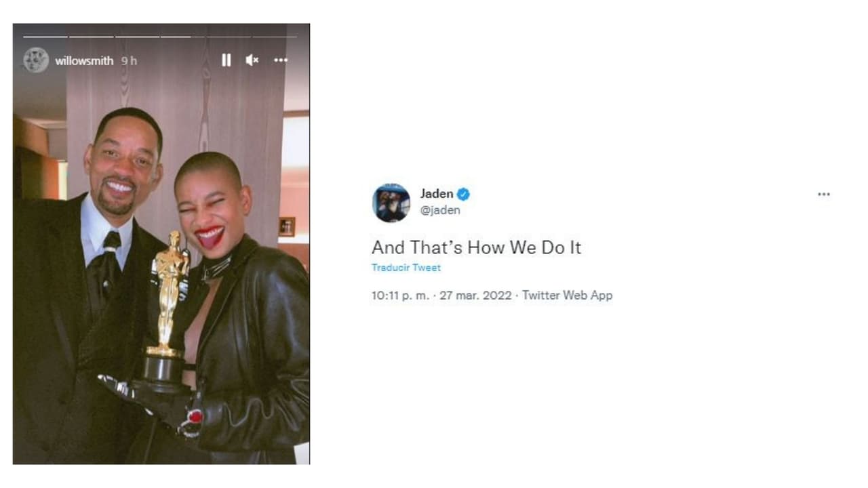Pause the willowsmith story
868x488 pixels.
pos(226,60)
